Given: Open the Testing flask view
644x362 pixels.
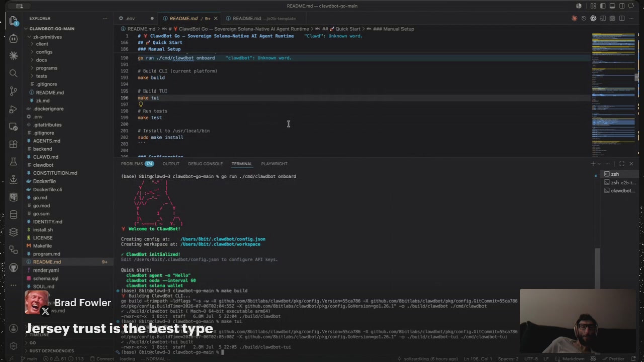Looking at the screenshot, I should click(14, 162).
